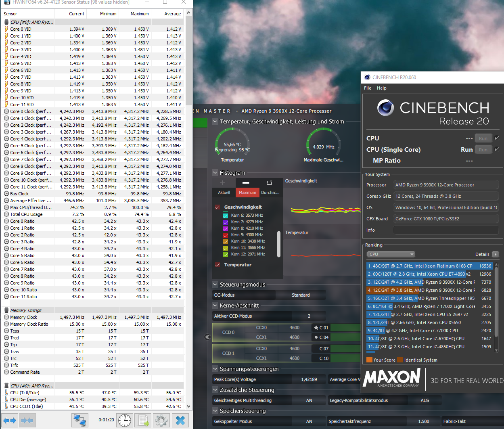
Task: Toggle the Kern 9 checkbox
Action: click(x=226, y=235)
